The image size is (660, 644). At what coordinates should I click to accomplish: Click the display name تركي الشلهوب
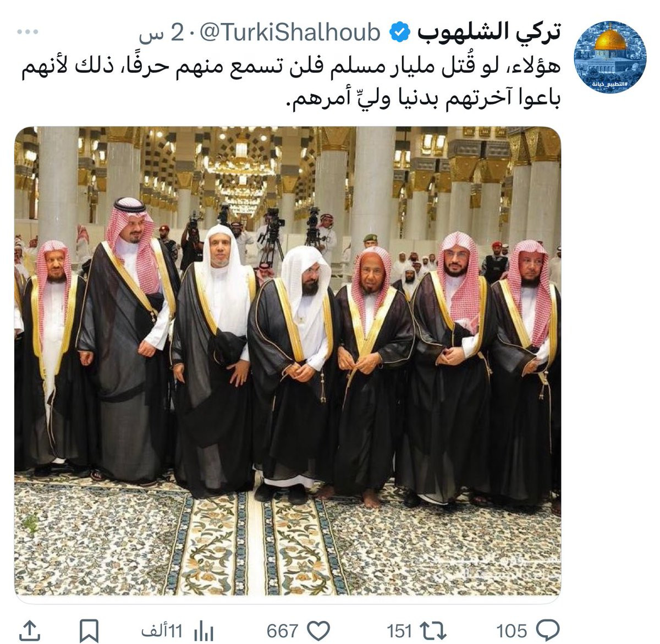pyautogui.click(x=488, y=33)
